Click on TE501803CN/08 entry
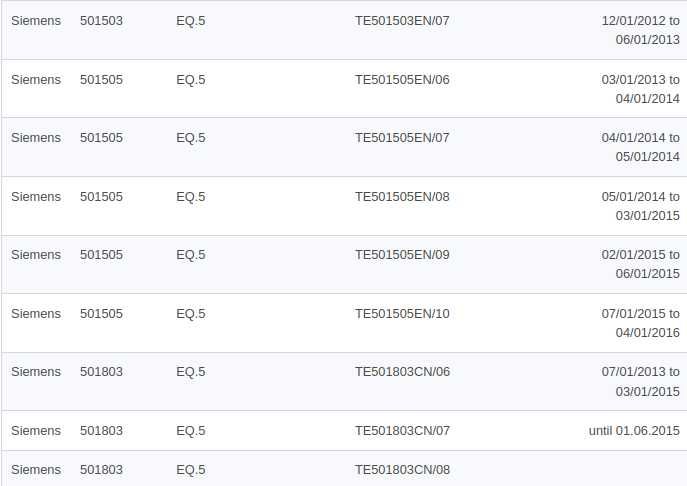687x486 pixels. [x=402, y=470]
